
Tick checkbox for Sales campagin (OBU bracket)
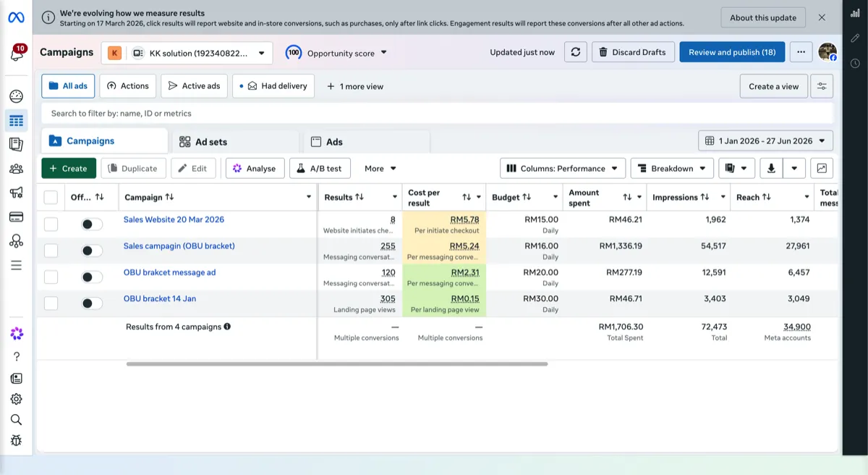pos(51,251)
